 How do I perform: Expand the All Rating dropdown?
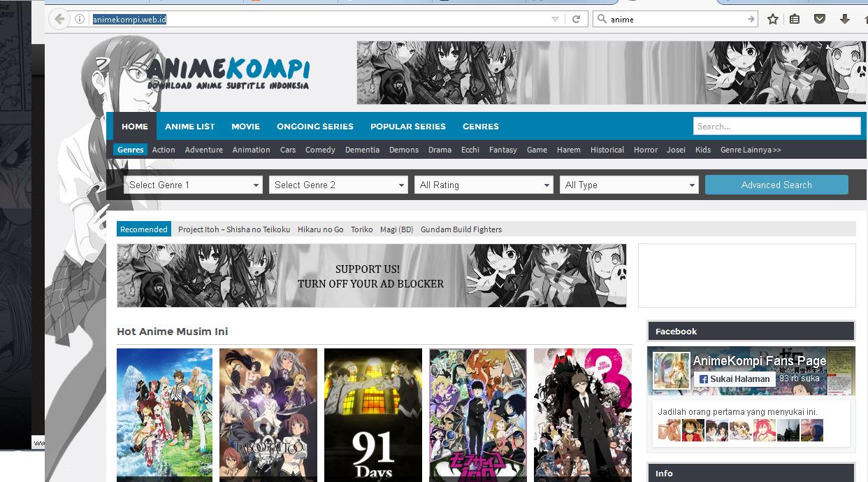tap(484, 185)
